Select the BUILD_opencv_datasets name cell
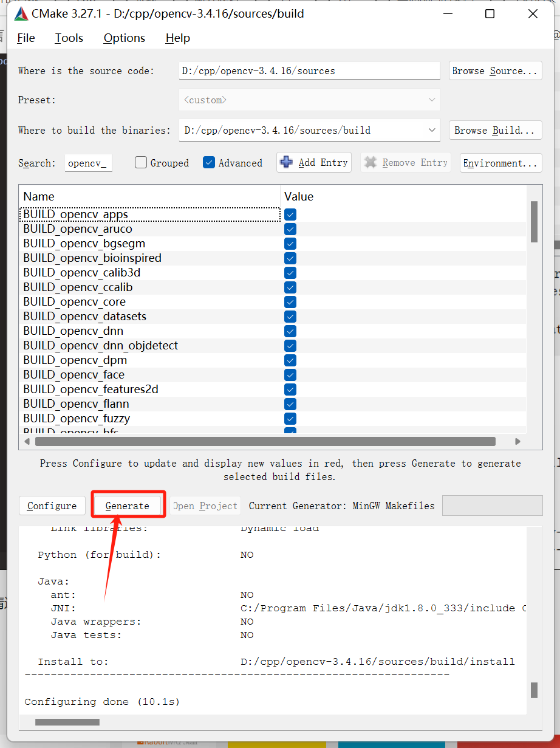This screenshot has width=560, height=748. (150, 317)
